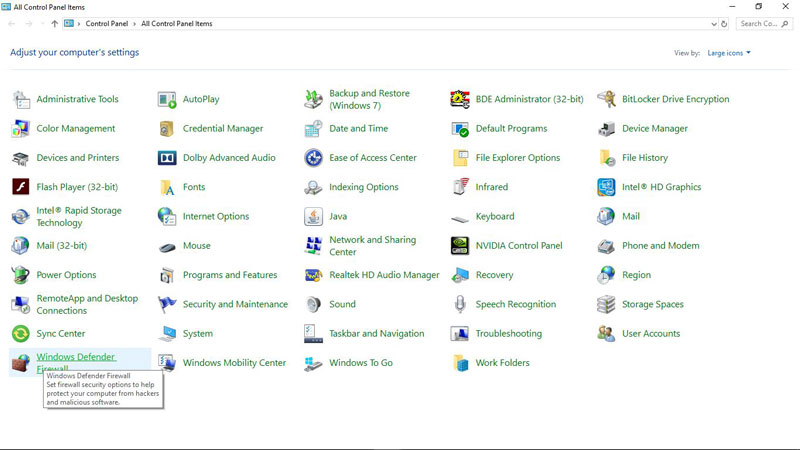Open the Mouse settings link
This screenshot has width=800, height=450.
[x=196, y=246]
